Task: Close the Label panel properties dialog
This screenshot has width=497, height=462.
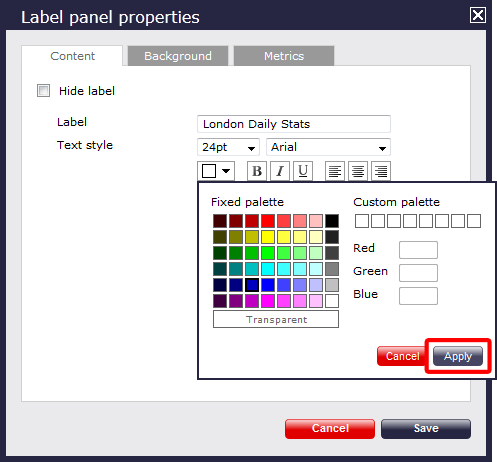Action: [x=478, y=15]
